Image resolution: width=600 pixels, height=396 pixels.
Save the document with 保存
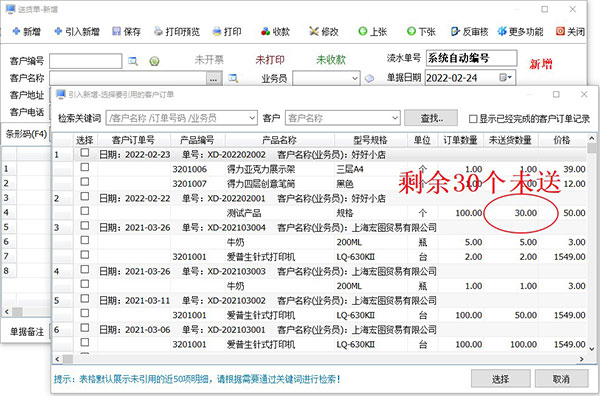(126, 31)
